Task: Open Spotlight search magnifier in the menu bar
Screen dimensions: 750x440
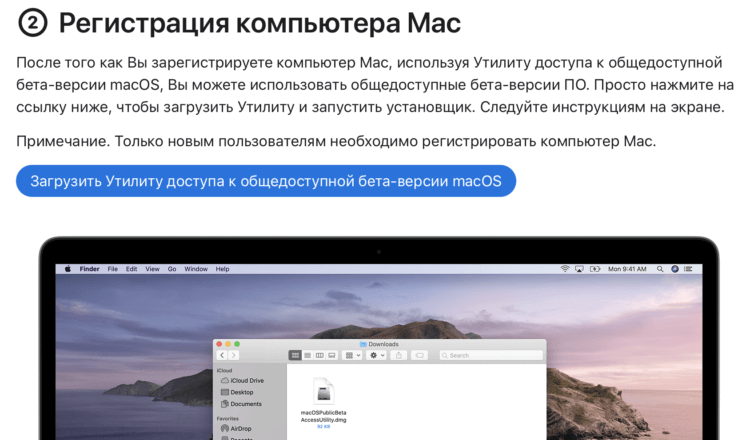Action: 660,269
